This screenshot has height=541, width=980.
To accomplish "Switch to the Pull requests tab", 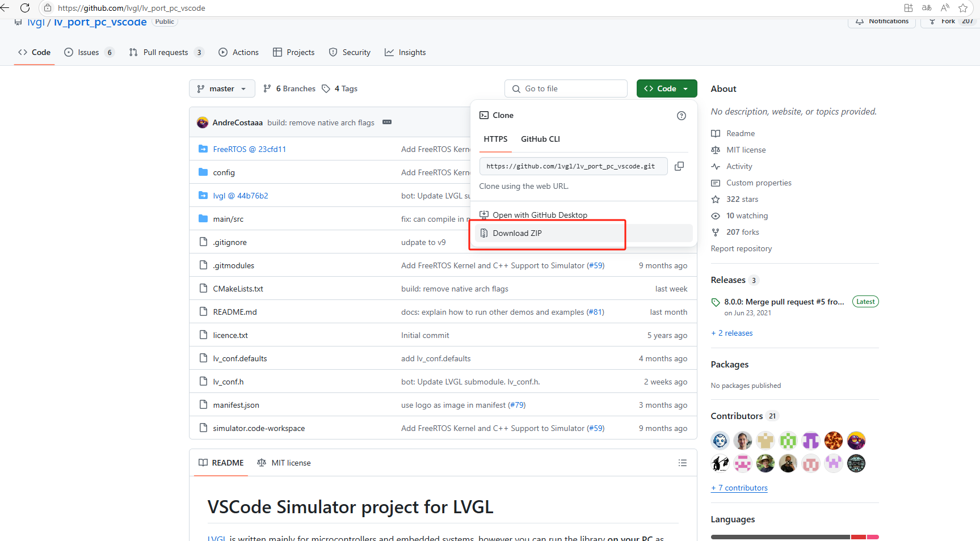I will click(x=166, y=52).
